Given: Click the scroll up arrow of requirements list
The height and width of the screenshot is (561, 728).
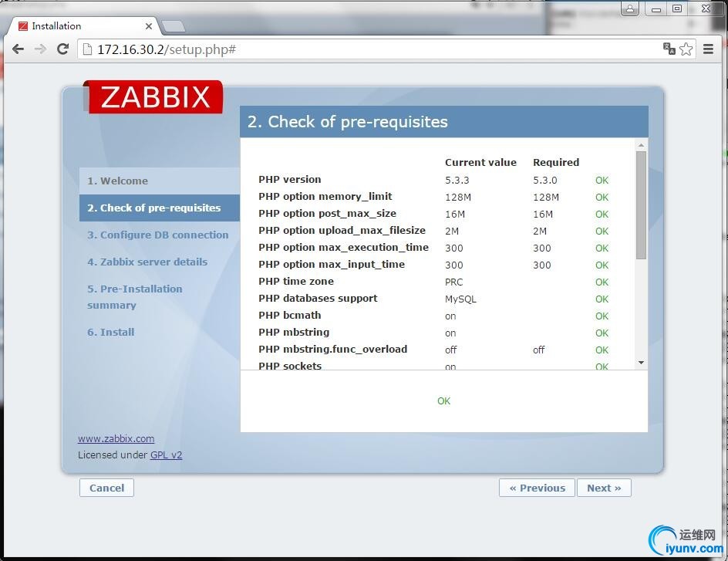Looking at the screenshot, I should [641, 145].
